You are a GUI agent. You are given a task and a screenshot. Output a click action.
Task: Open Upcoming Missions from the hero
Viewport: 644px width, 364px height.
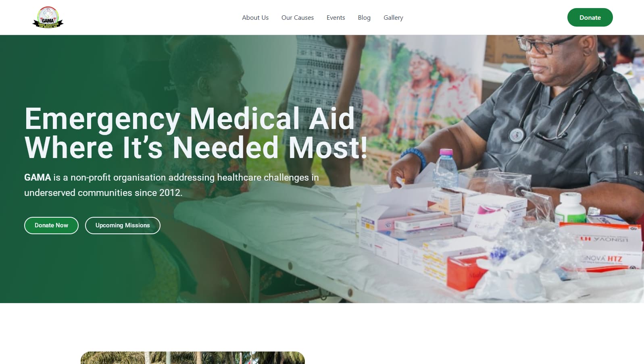pos(123,225)
